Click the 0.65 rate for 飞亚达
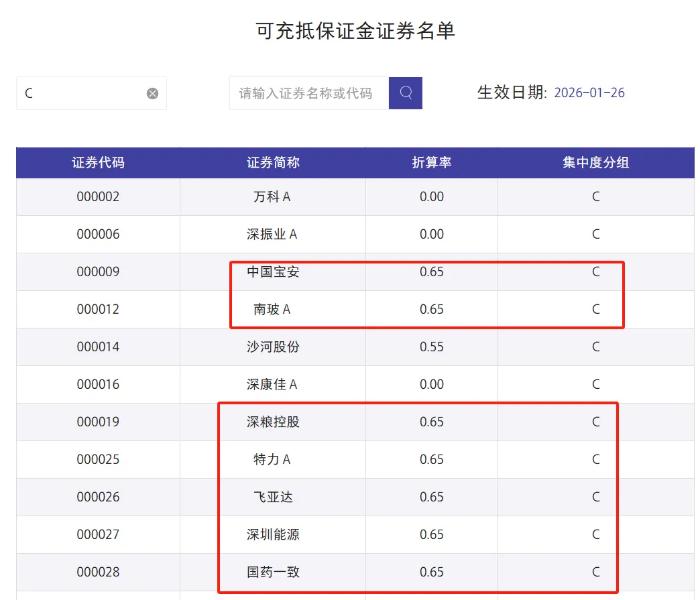The width and height of the screenshot is (700, 600). point(432,497)
